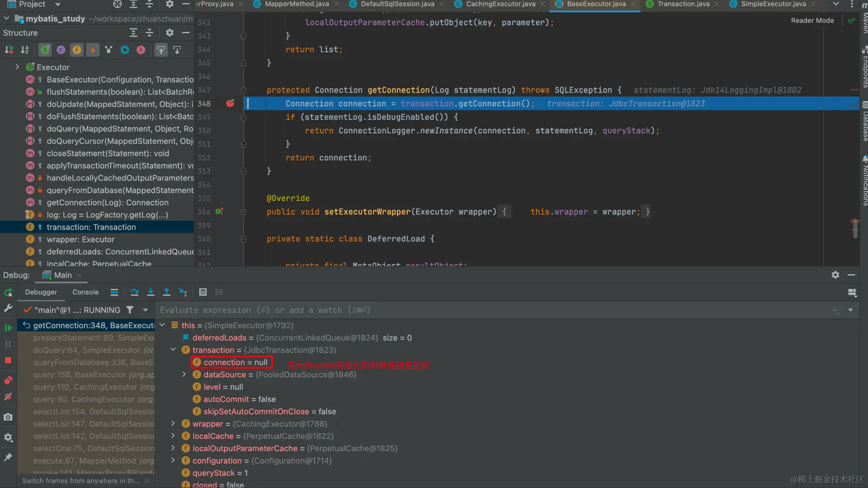Open the Debug tool window settings gear
This screenshot has width=868, height=488.
pos(835,275)
